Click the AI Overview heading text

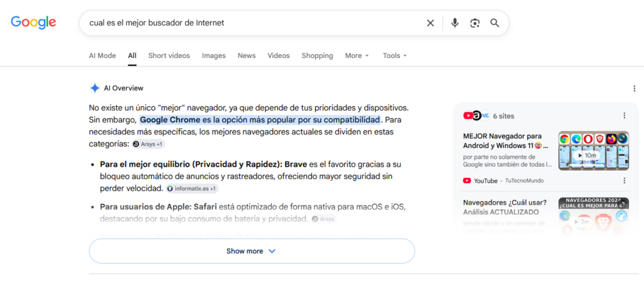pyautogui.click(x=124, y=88)
